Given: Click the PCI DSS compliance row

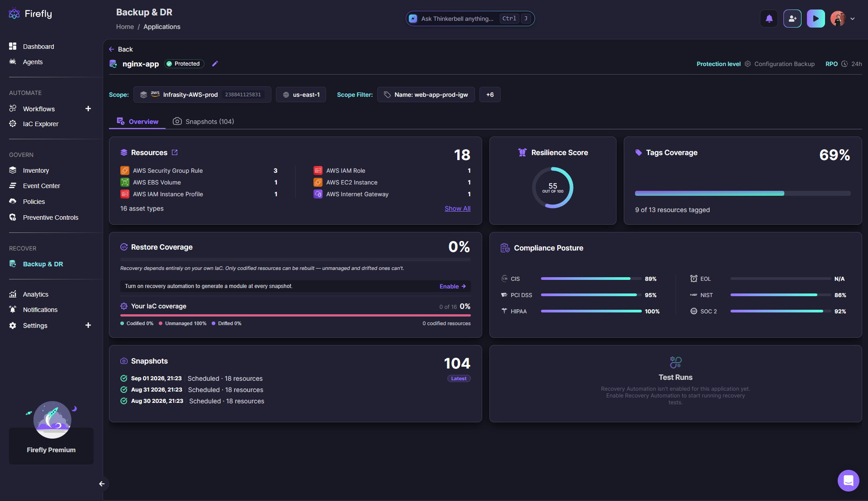Looking at the screenshot, I should click(x=579, y=295).
